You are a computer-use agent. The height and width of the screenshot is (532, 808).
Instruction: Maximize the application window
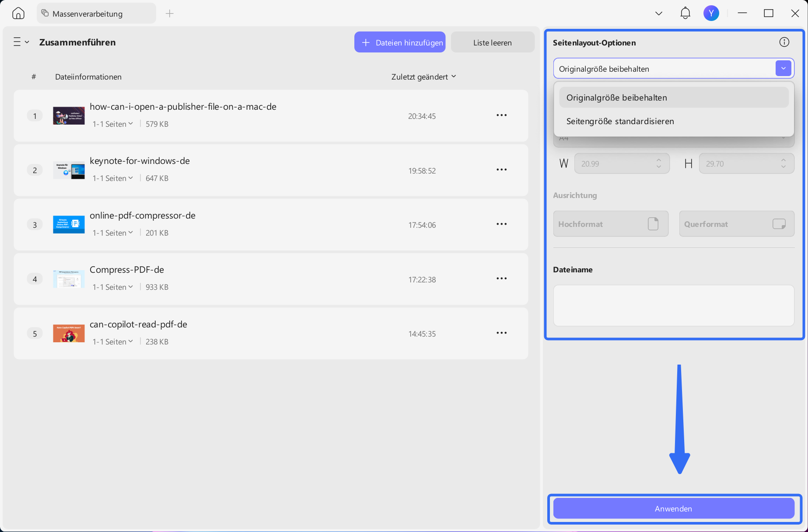tap(768, 13)
